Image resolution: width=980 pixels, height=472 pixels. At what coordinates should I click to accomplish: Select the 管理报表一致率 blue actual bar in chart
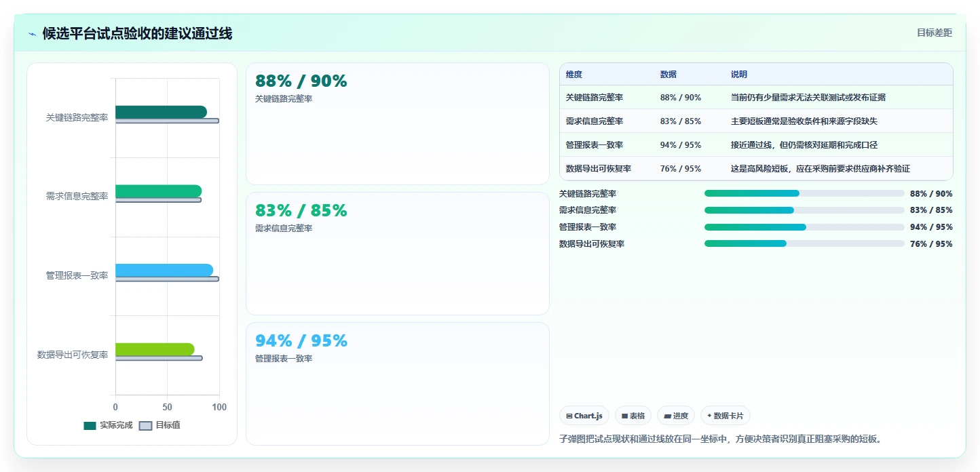pos(164,270)
